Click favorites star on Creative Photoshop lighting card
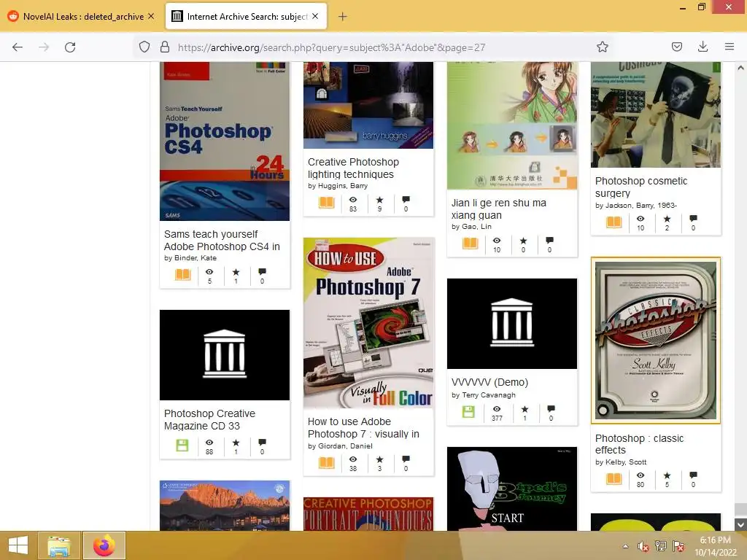This screenshot has height=560, width=747. [379, 200]
